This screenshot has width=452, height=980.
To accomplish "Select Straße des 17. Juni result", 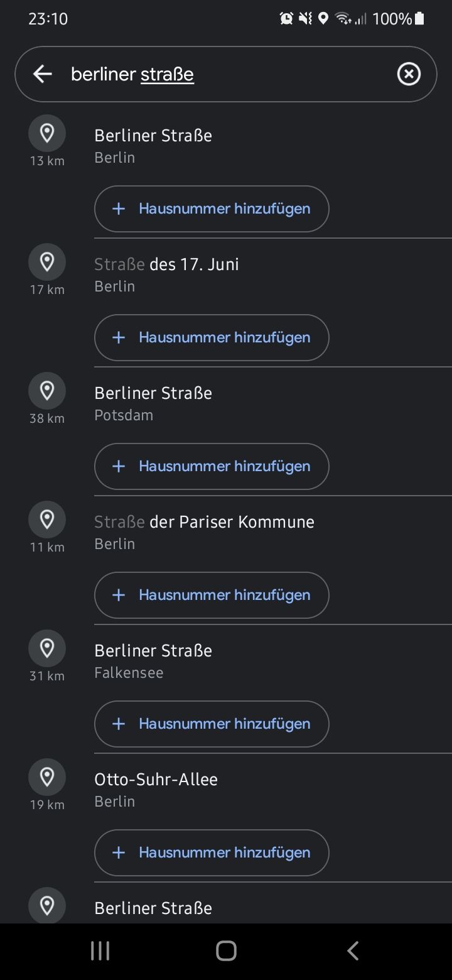I will [x=166, y=274].
